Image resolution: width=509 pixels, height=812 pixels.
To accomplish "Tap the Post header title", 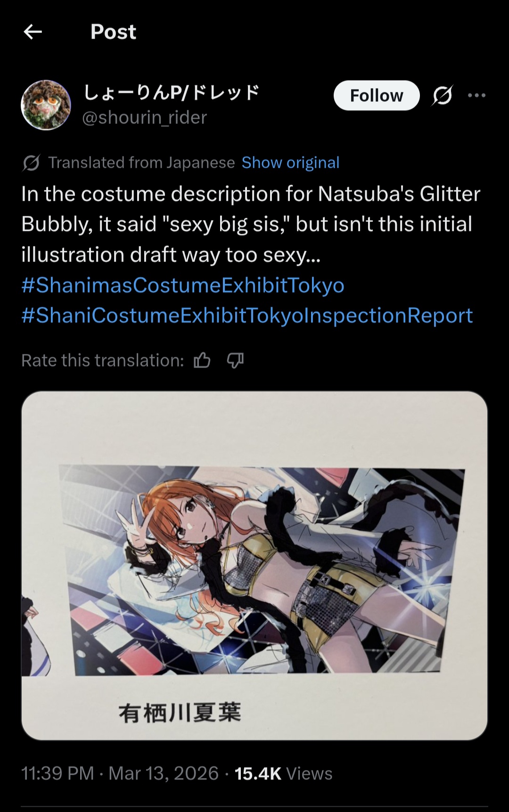I will [113, 32].
